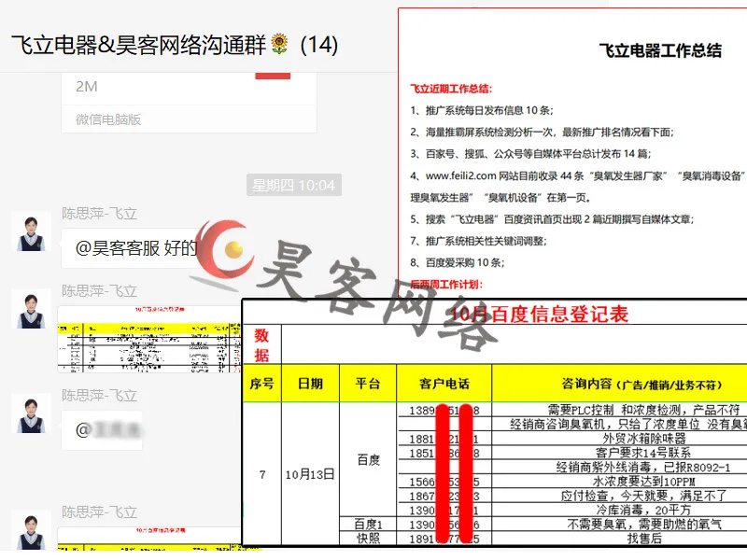The height and width of the screenshot is (560, 747).
Task: Open the bottom spreadsheet image thumbnail in chat
Action: point(149,539)
